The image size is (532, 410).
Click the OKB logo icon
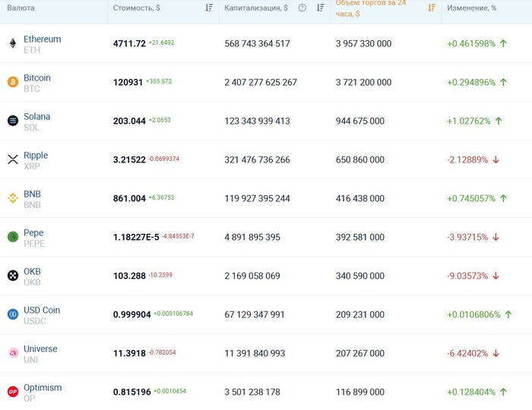click(x=13, y=276)
